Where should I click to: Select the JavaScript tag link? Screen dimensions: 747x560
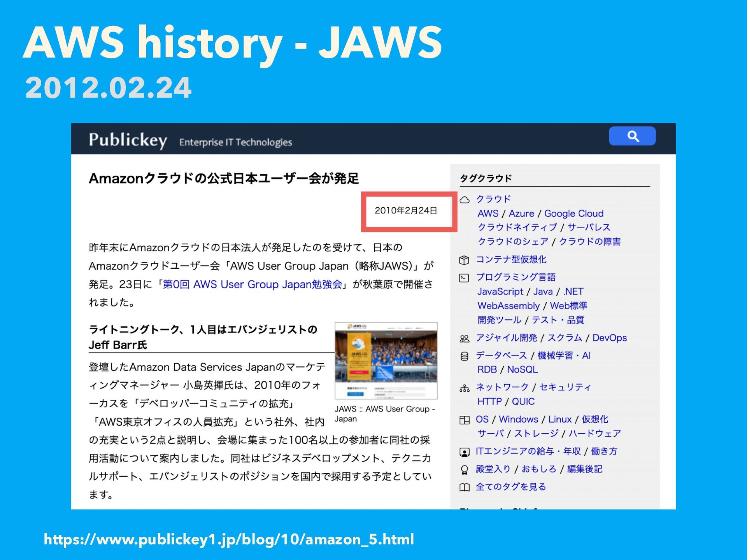[x=500, y=291]
